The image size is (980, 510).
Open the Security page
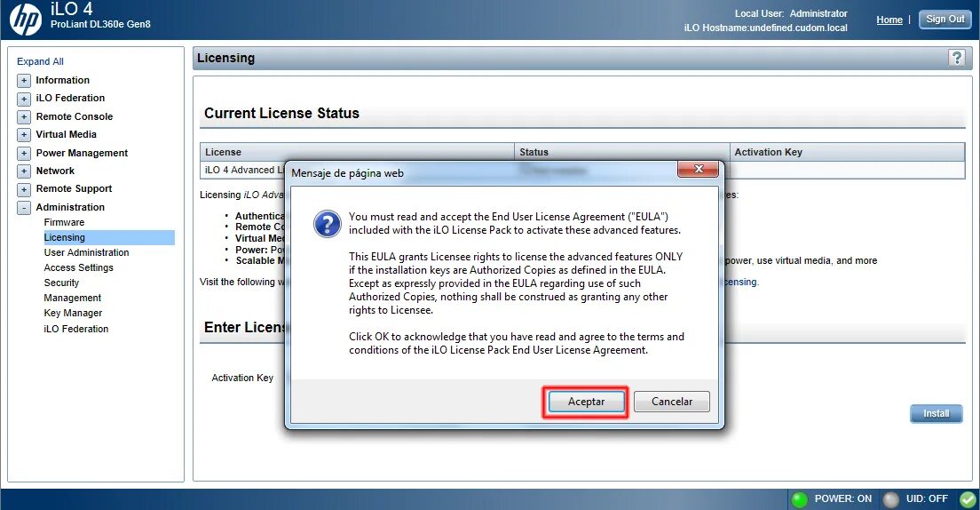[61, 283]
